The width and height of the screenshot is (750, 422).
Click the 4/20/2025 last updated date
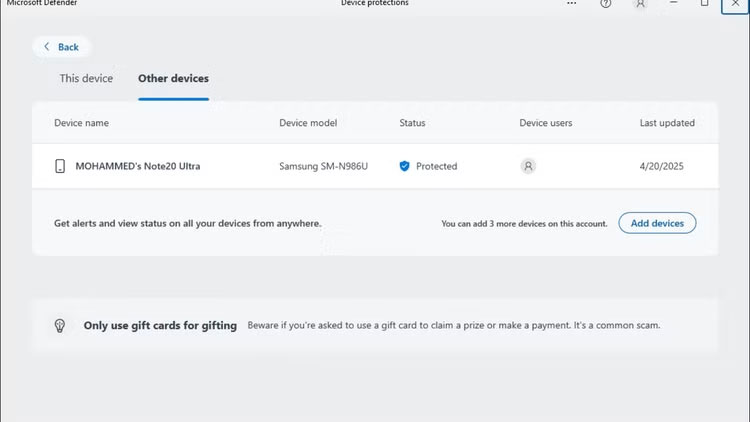tap(662, 166)
